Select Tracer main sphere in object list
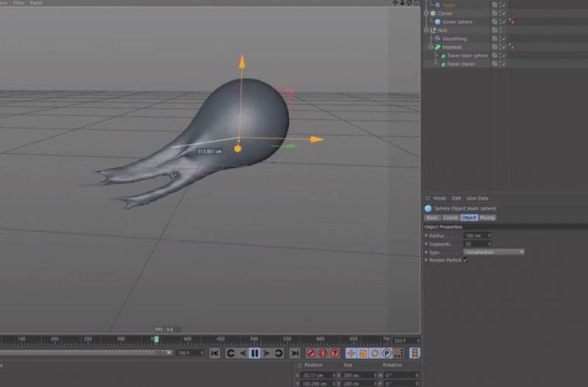588x387 pixels. pos(467,56)
